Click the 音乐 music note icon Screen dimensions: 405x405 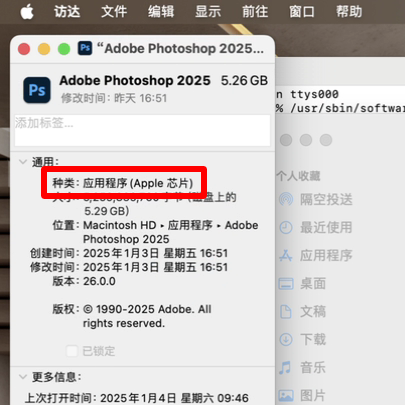point(285,368)
